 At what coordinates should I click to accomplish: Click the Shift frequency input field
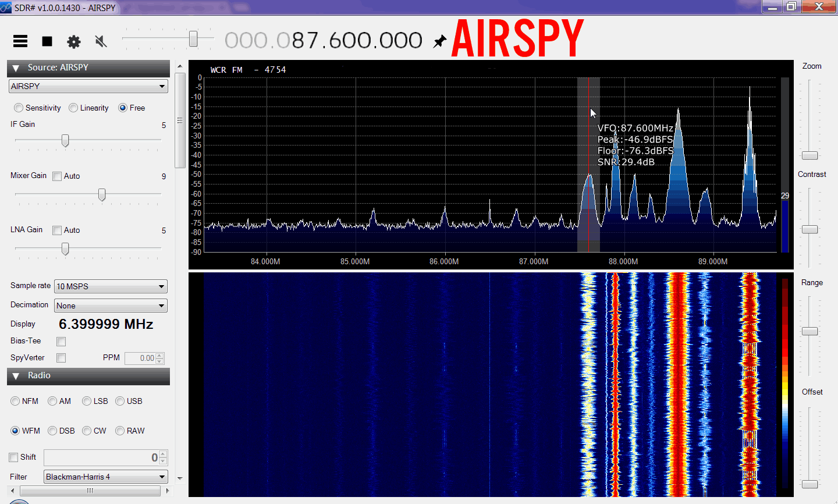(99, 457)
